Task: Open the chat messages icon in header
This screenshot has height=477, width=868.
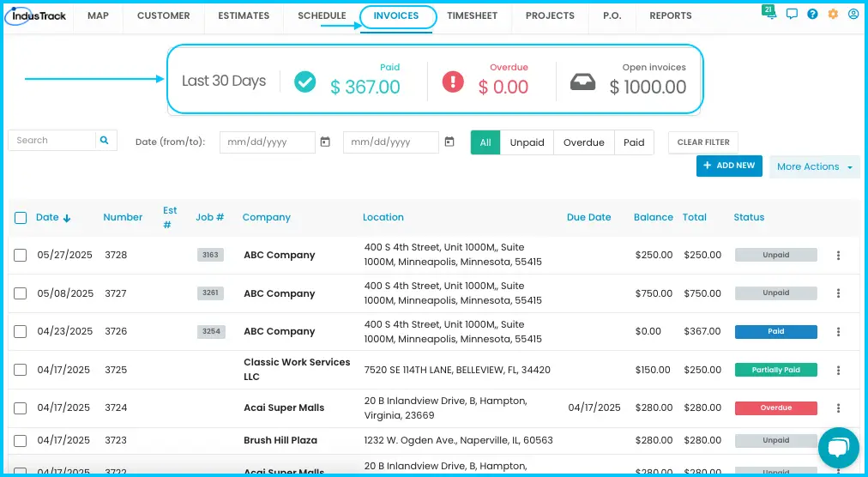Action: point(792,15)
